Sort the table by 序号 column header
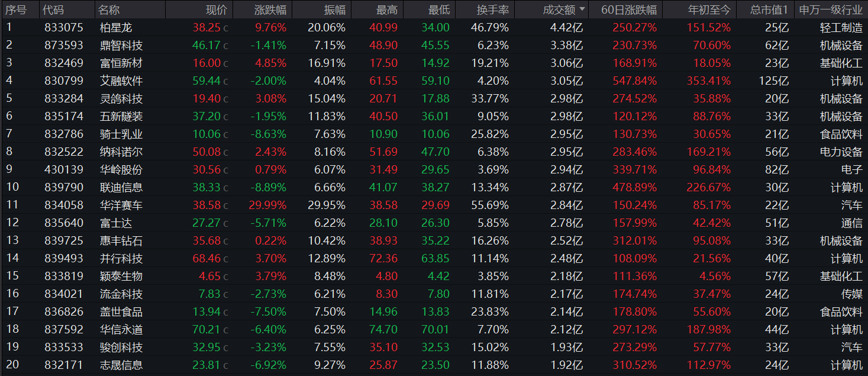 tap(16, 9)
